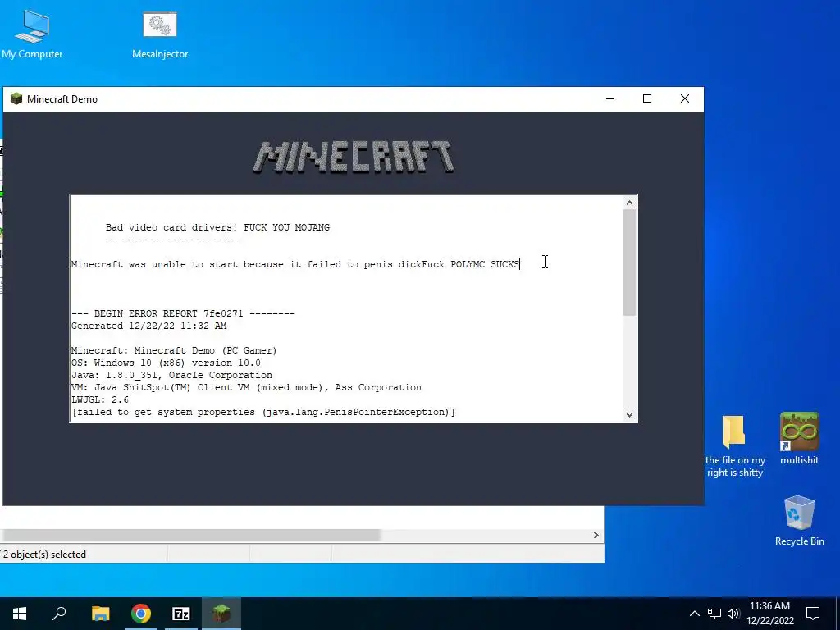
Task: Open the volume speaker tray icon
Action: 733,614
